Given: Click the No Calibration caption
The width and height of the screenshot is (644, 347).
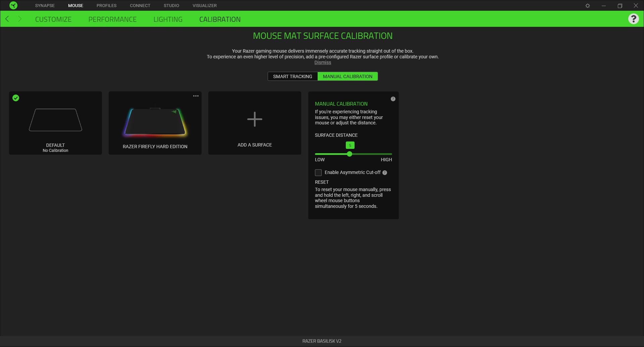Looking at the screenshot, I should (x=55, y=151).
